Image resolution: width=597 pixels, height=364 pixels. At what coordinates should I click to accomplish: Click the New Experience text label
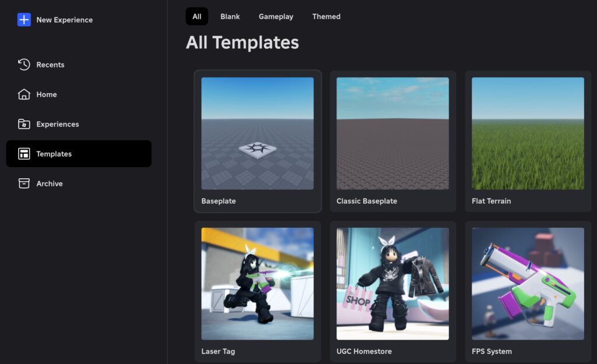[64, 20]
